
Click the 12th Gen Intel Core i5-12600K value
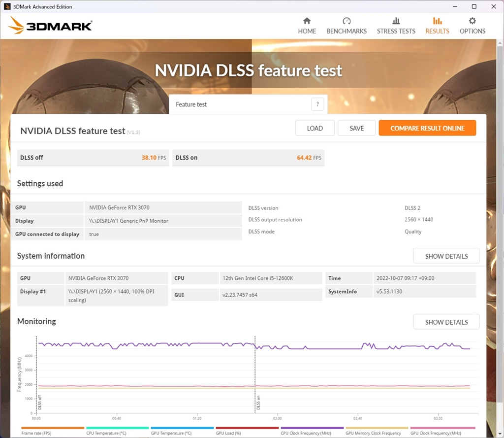(x=258, y=278)
